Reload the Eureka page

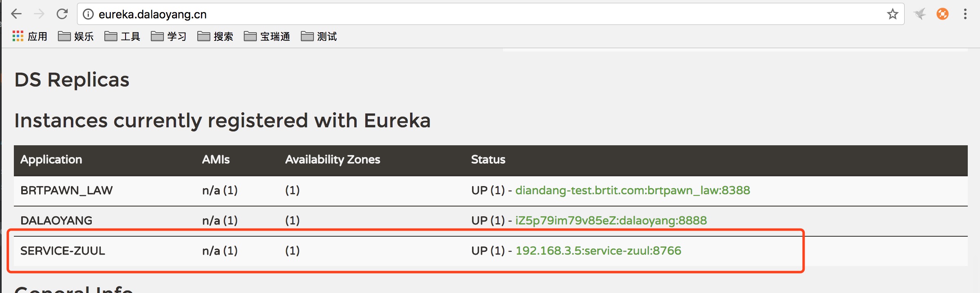point(62,14)
